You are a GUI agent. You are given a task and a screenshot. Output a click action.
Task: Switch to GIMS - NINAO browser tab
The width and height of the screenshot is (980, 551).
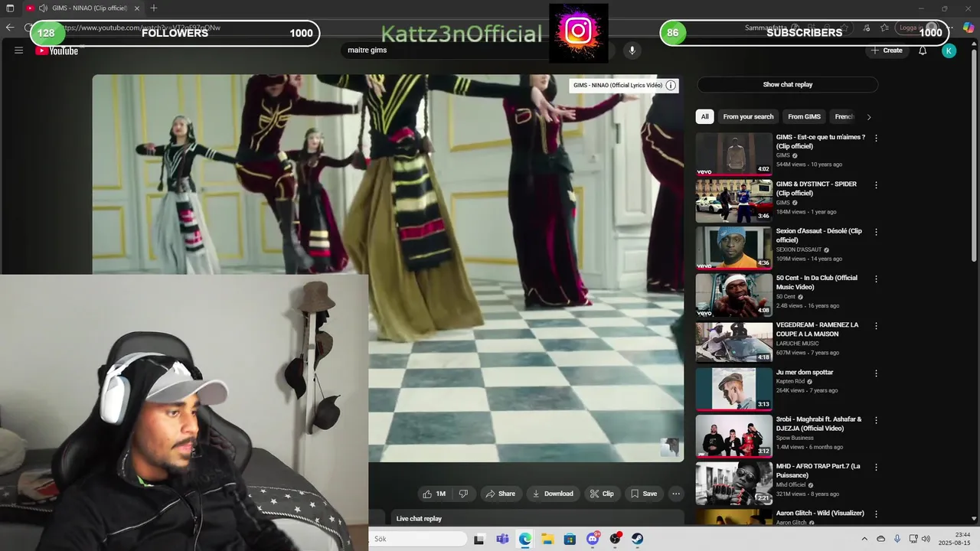click(x=84, y=8)
